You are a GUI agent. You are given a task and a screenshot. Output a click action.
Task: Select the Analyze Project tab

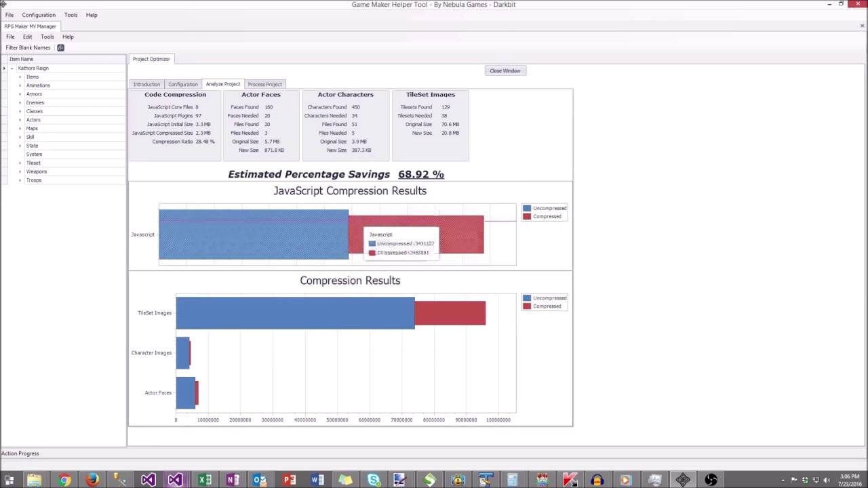point(223,84)
